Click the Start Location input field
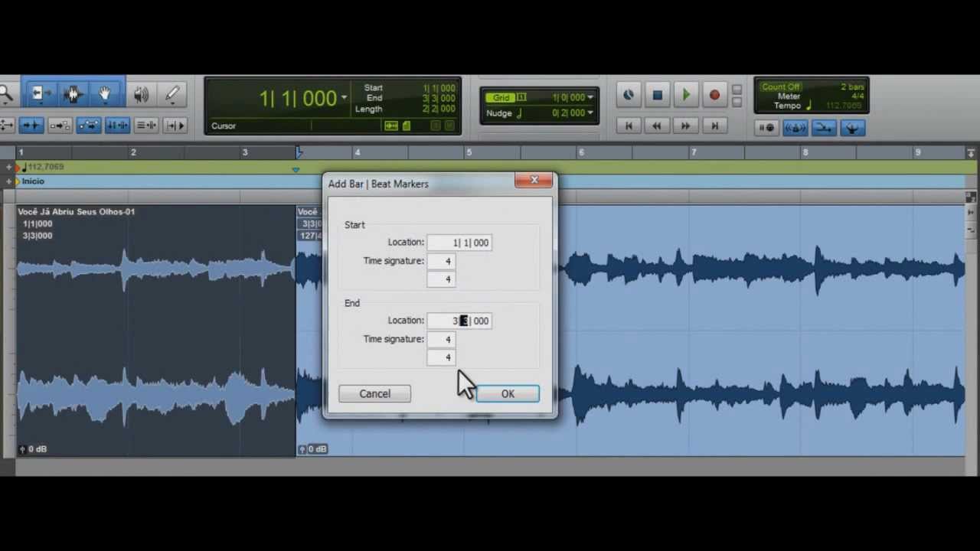 point(459,243)
